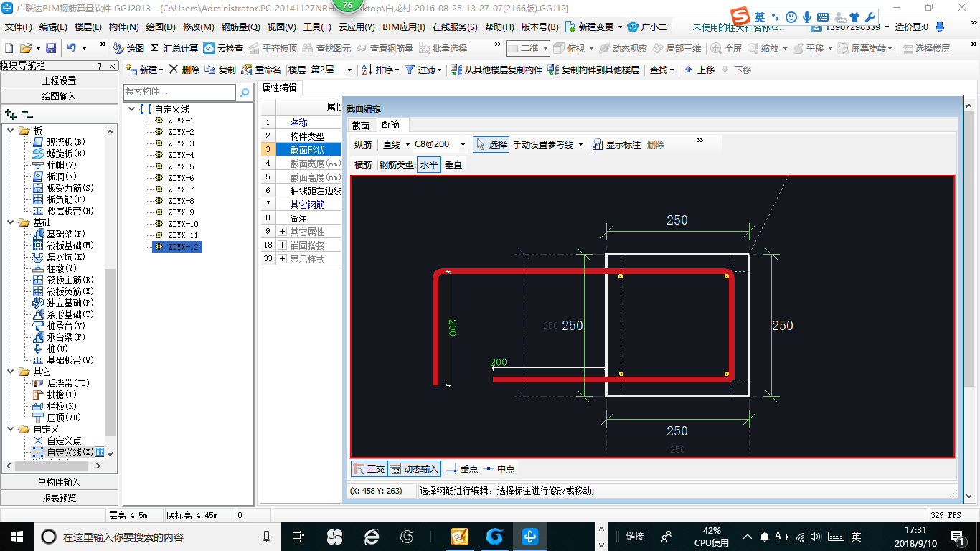Image resolution: width=980 pixels, height=551 pixels.
Task: Select 自定义点 in navigator tree
Action: (x=57, y=441)
